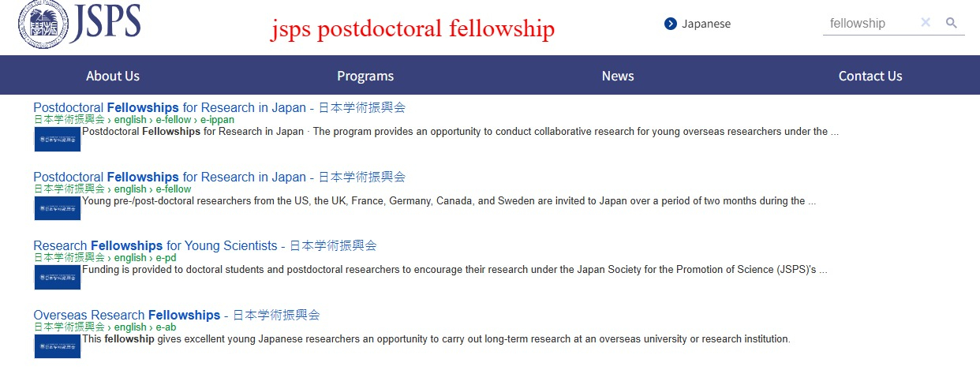Viewport: 980px width, 370px height.
Task: Open the About Us menu
Action: pos(113,76)
